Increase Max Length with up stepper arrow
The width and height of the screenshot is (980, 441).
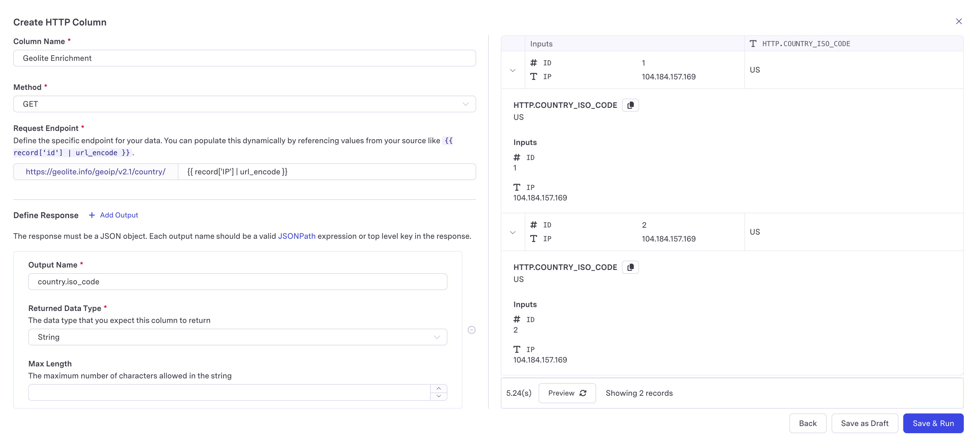(438, 388)
